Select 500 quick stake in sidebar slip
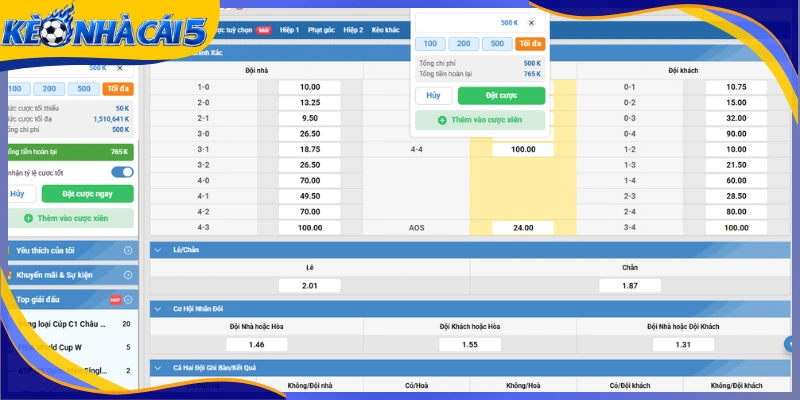Image resolution: width=800 pixels, height=400 pixels. [84, 89]
